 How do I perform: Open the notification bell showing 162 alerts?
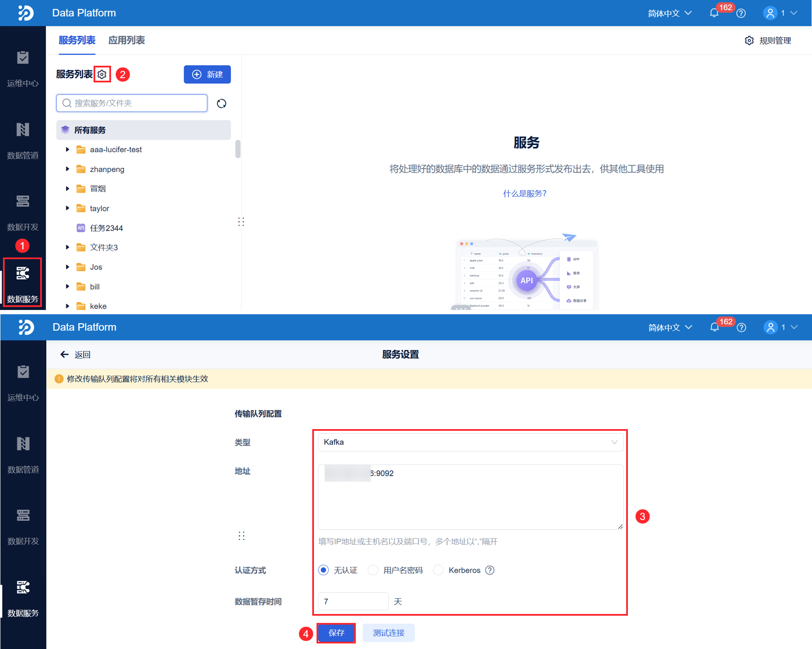(714, 13)
